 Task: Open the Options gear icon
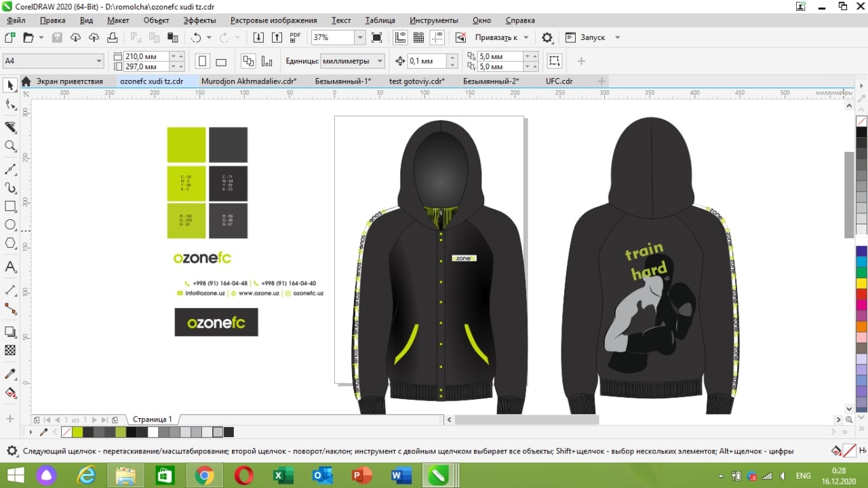(547, 37)
